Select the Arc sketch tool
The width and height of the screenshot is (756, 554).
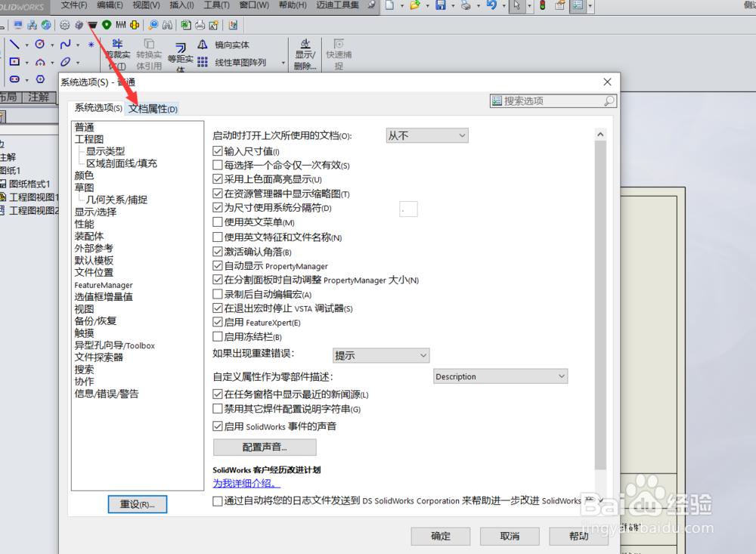40,62
